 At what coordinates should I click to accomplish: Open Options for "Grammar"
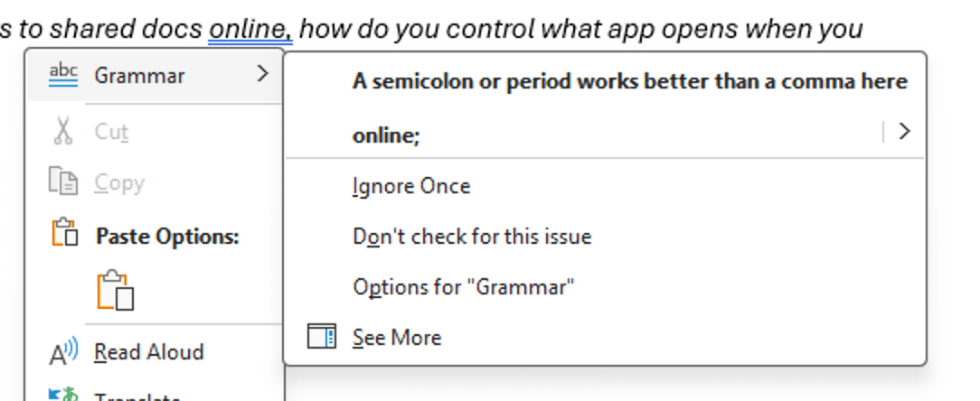463,287
